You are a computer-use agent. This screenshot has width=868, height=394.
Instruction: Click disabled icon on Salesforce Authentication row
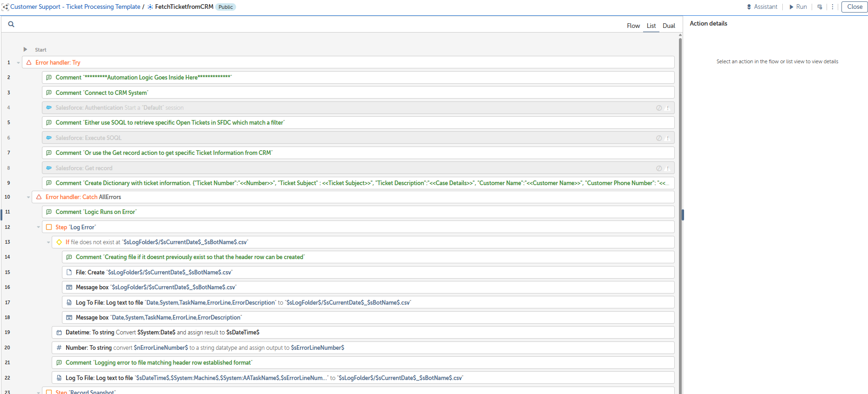pos(659,108)
